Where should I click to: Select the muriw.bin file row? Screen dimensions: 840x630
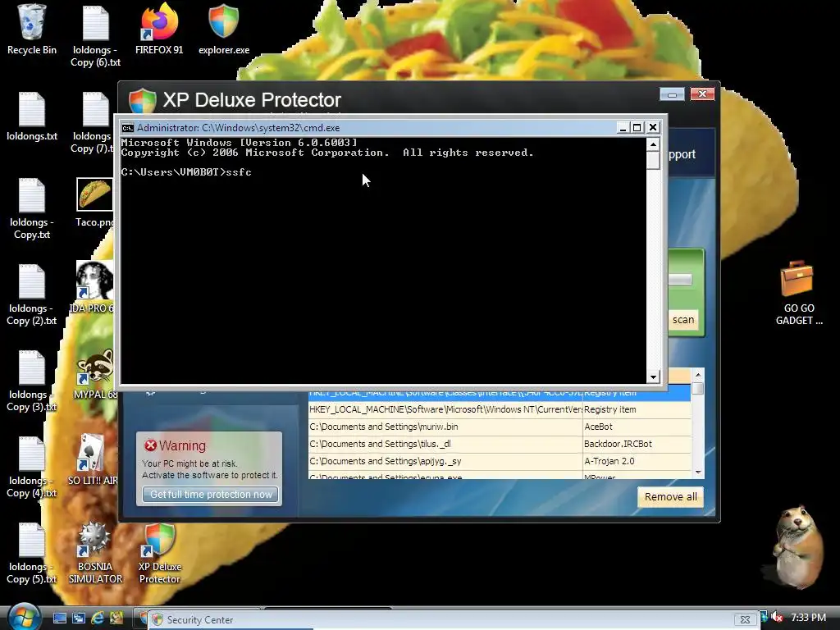tap(500, 427)
